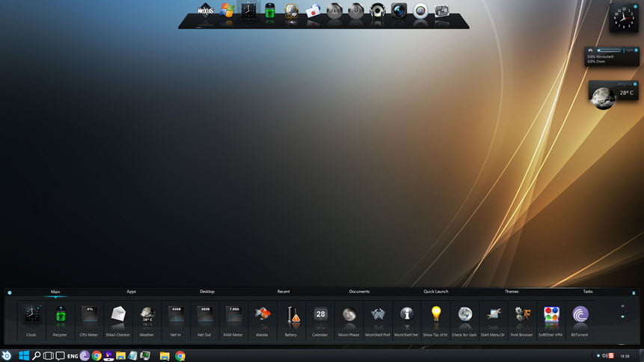The width and height of the screenshot is (644, 362).
Task: Switch to the Themes tab
Action: [512, 292]
